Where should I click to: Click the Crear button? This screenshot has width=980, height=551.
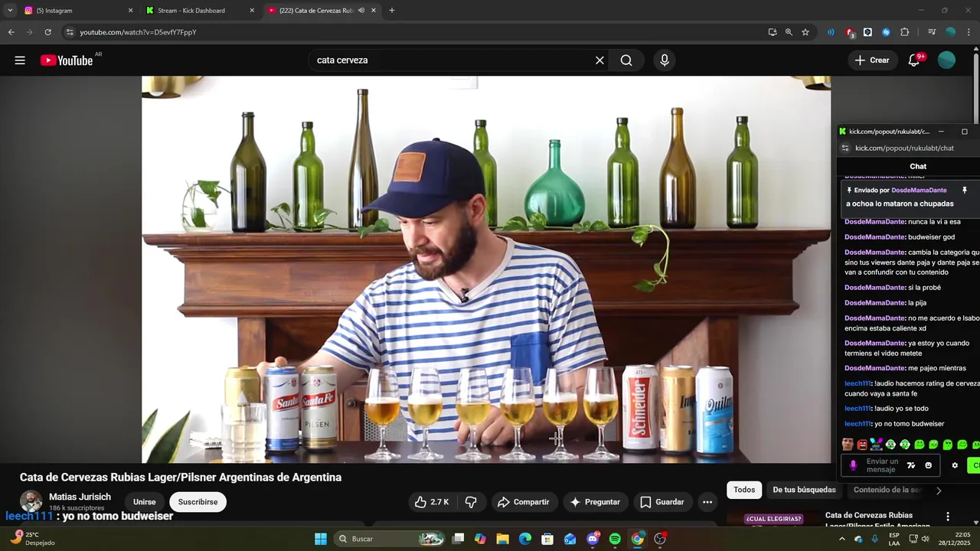tap(872, 60)
